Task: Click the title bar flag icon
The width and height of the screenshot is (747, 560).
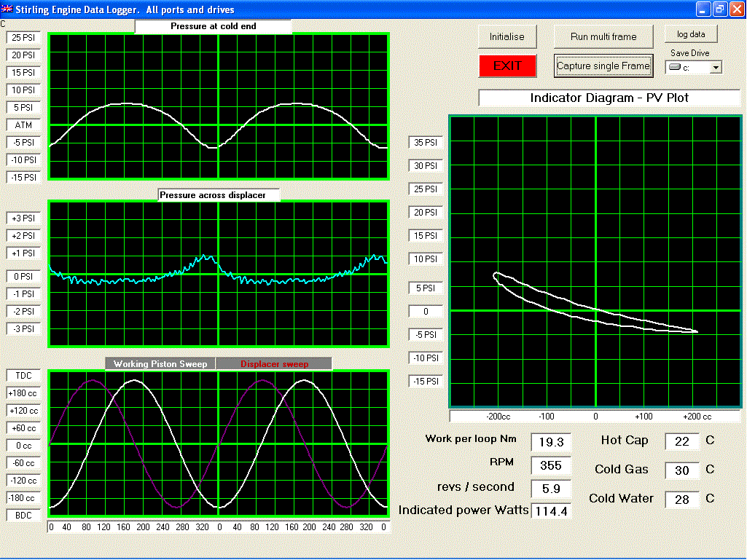Action: pos(7,9)
